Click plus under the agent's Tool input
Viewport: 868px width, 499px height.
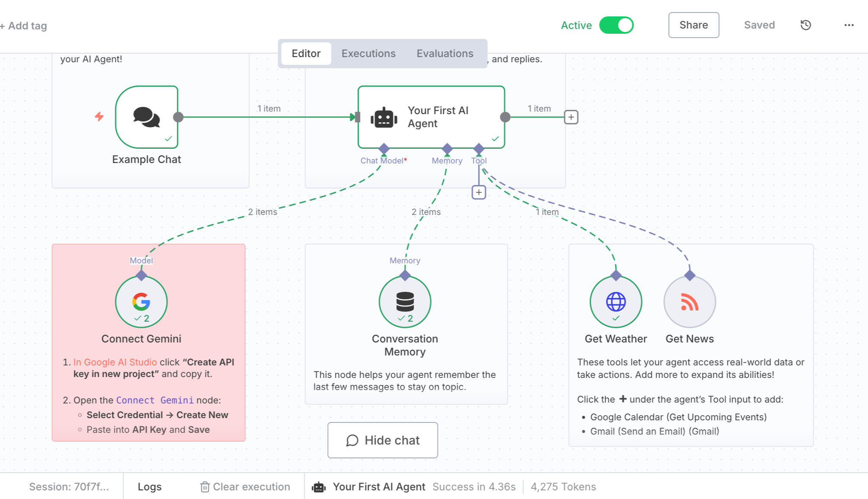[479, 192]
